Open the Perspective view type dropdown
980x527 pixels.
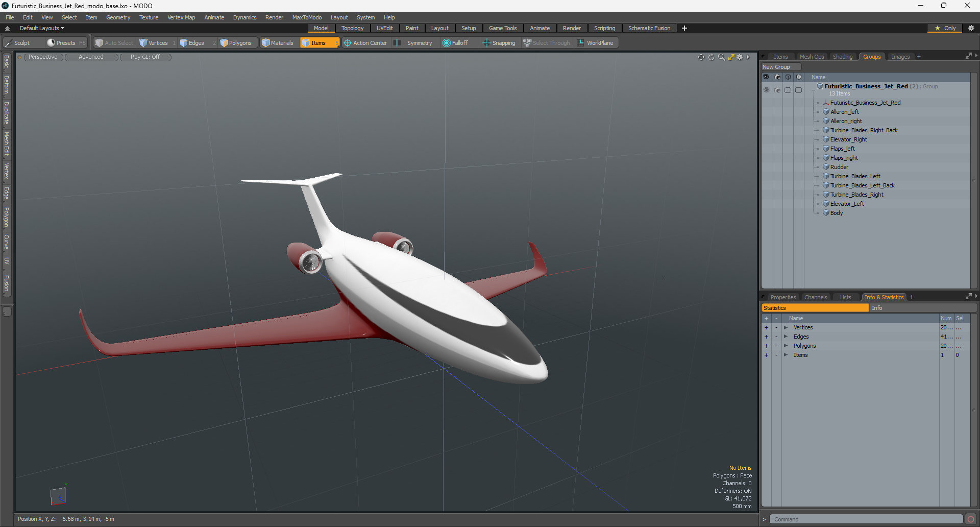tap(43, 57)
